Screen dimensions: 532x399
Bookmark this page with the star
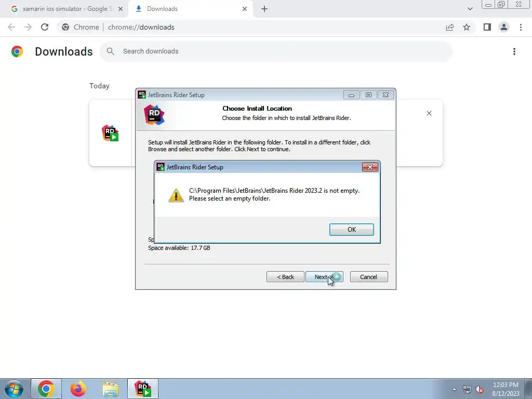[x=467, y=27]
